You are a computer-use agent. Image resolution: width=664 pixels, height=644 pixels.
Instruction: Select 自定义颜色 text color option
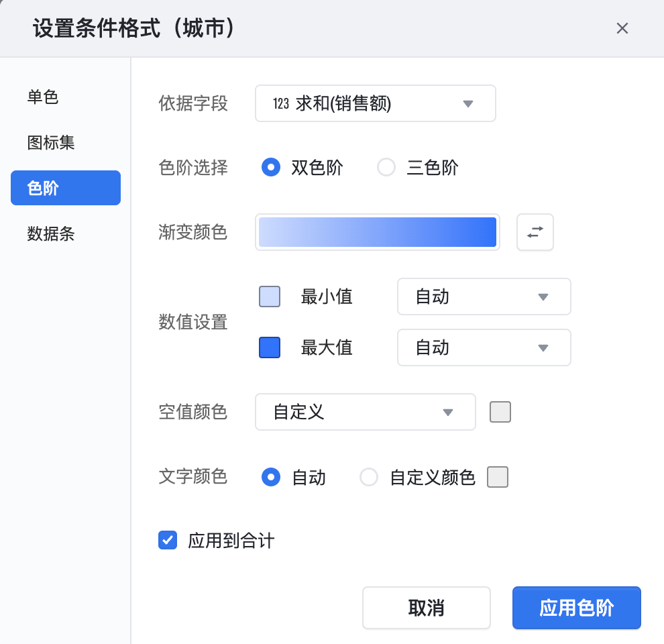(x=369, y=477)
